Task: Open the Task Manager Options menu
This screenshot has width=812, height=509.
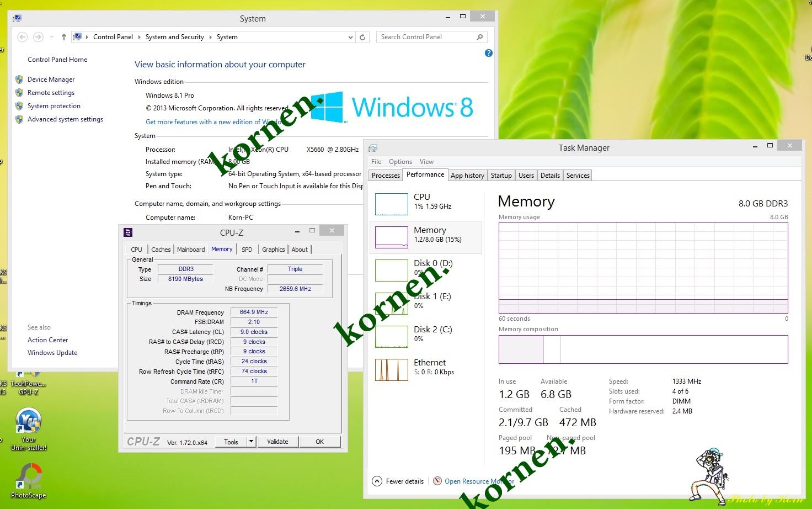Action: click(x=400, y=162)
